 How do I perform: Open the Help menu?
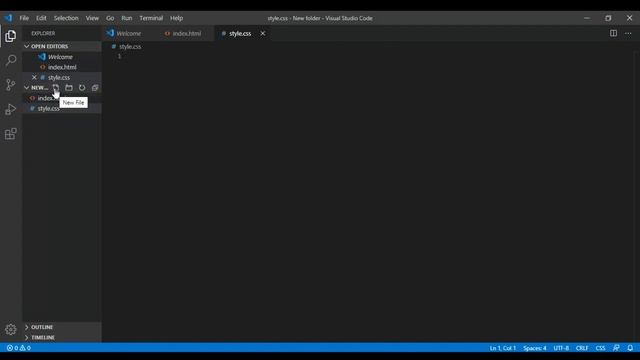coord(177,18)
